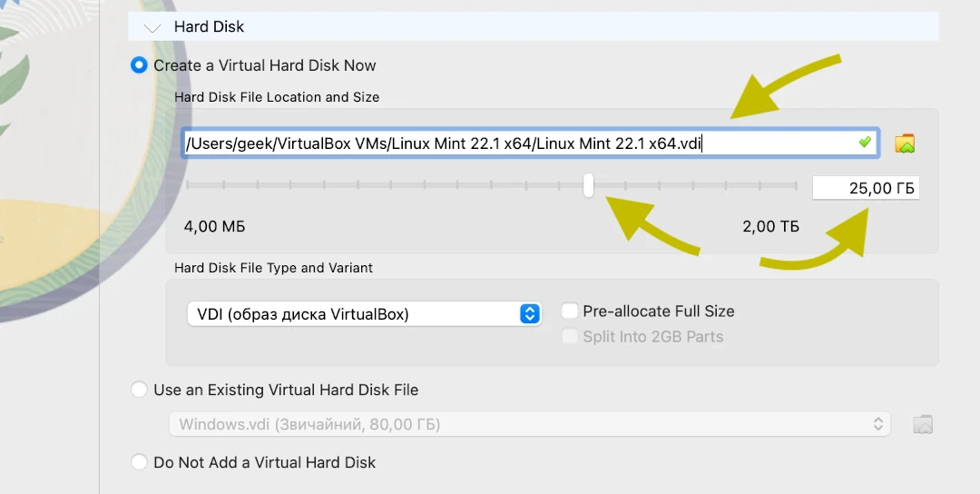Viewport: 980px width, 494px height.
Task: Click the 2,00 ТБ maximum size label
Action: 770,226
